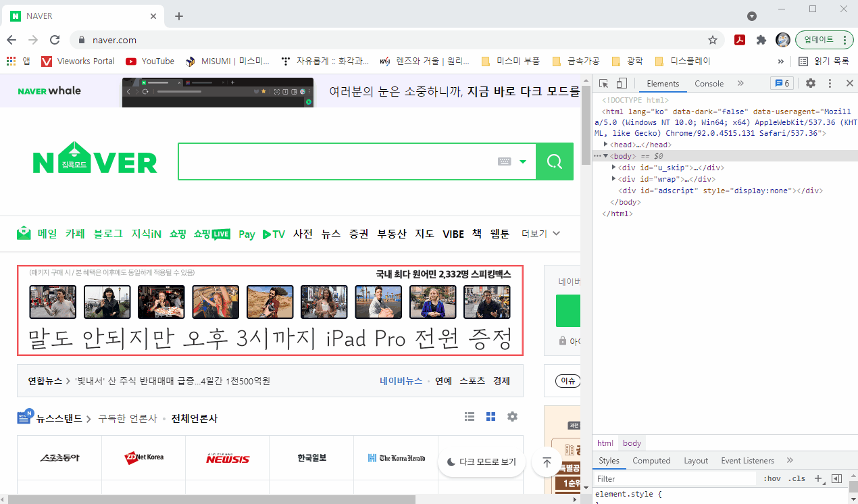Screen dimensions: 858x504
Task: Expand the head element node
Action: pos(606,144)
